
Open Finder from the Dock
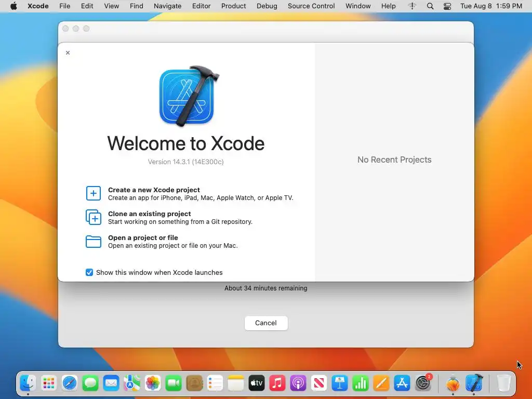28,383
